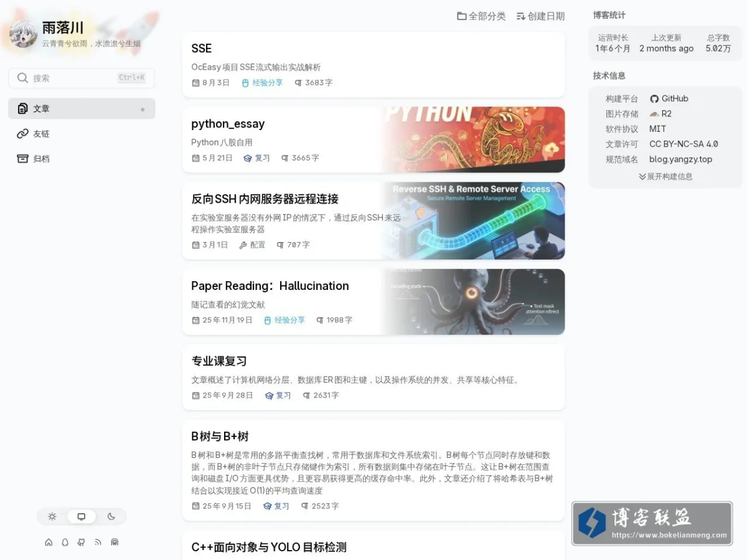Click the 2631字 word count
The image size is (747, 560).
[x=321, y=396]
